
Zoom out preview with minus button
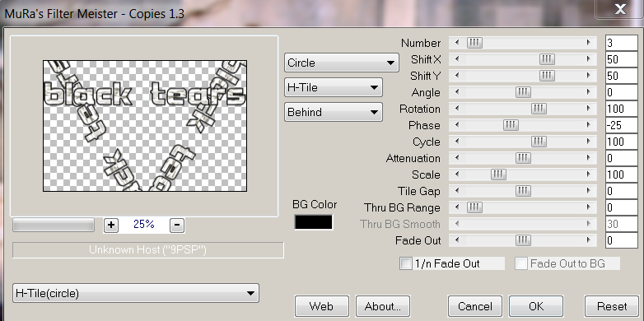177,225
